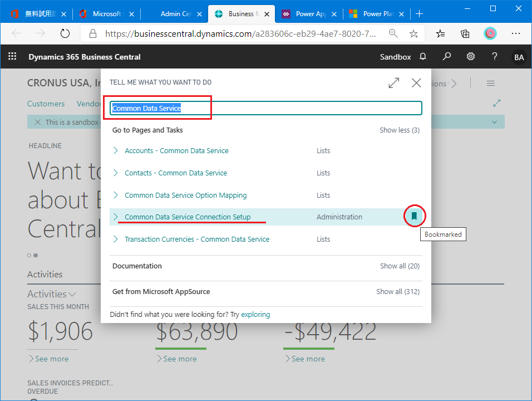Show all 20 Documentation results
The height and width of the screenshot is (401, 532).
pos(400,266)
